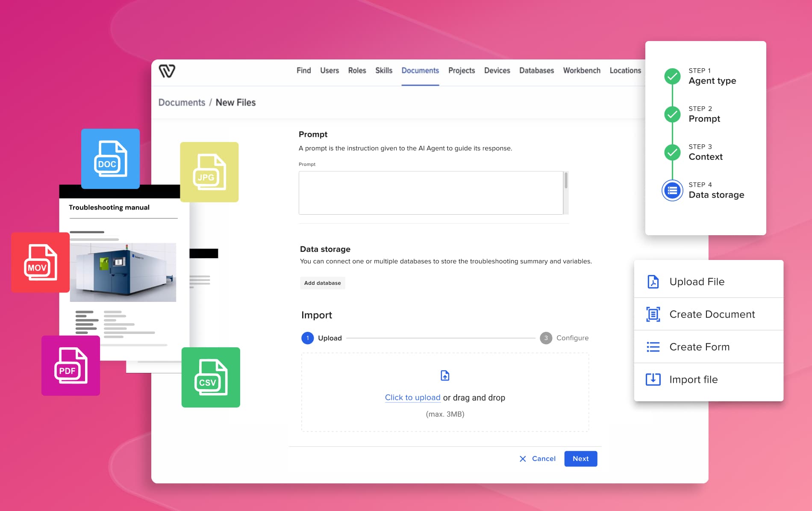Click the Step 4 Data storage circle icon
The height and width of the screenshot is (511, 812).
tap(672, 190)
